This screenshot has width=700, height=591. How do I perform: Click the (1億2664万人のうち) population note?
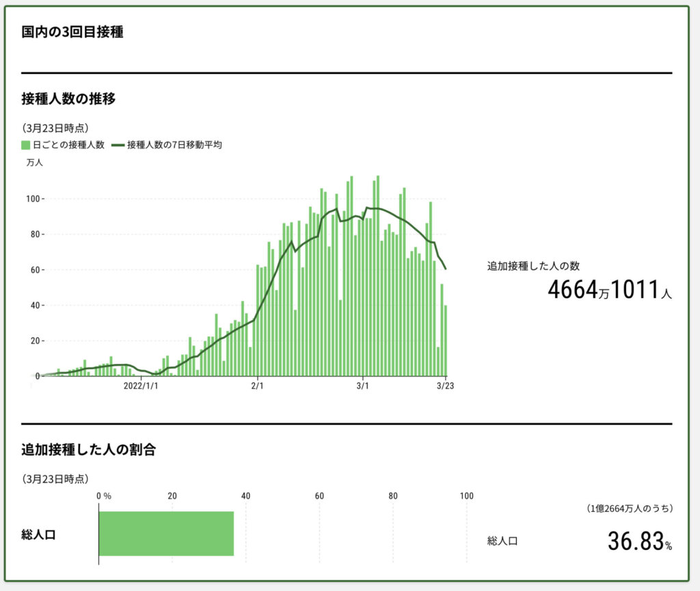pos(630,508)
